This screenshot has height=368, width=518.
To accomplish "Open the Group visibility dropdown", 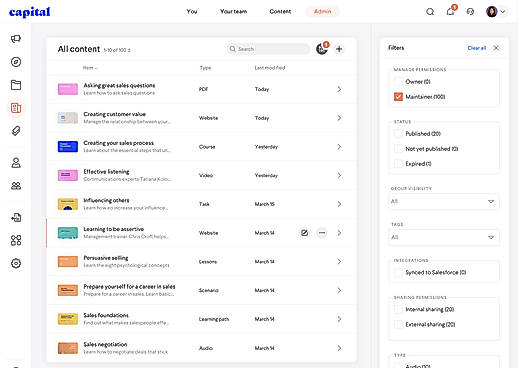I will point(444,201).
